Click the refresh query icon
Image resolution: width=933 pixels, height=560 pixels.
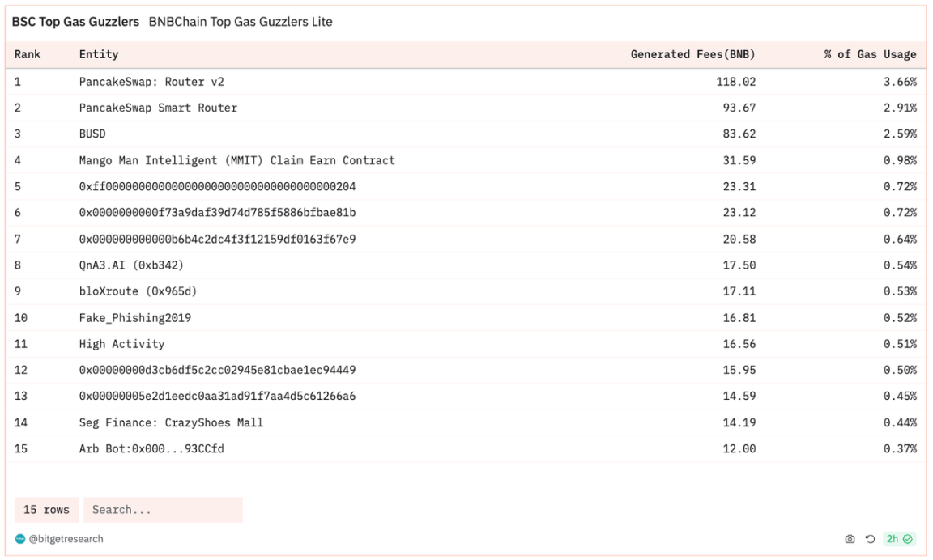point(870,539)
